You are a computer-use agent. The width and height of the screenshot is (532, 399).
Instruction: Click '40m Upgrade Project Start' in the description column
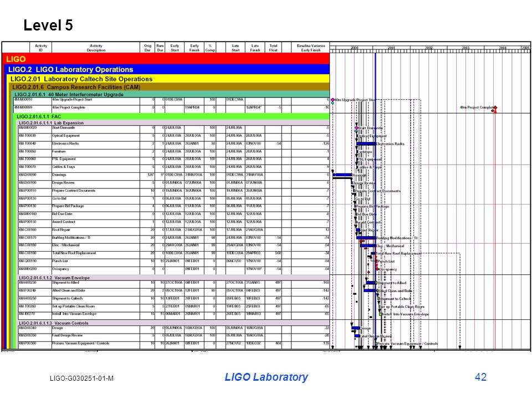72,99
